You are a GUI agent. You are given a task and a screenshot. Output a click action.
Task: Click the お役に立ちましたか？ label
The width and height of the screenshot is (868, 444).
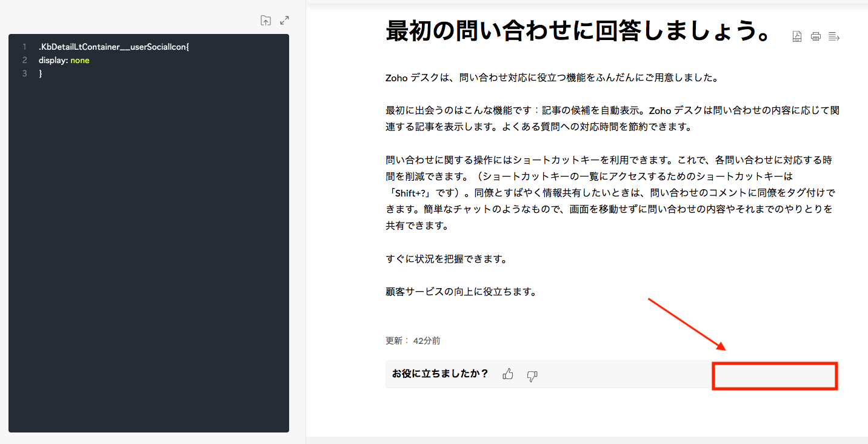click(440, 374)
